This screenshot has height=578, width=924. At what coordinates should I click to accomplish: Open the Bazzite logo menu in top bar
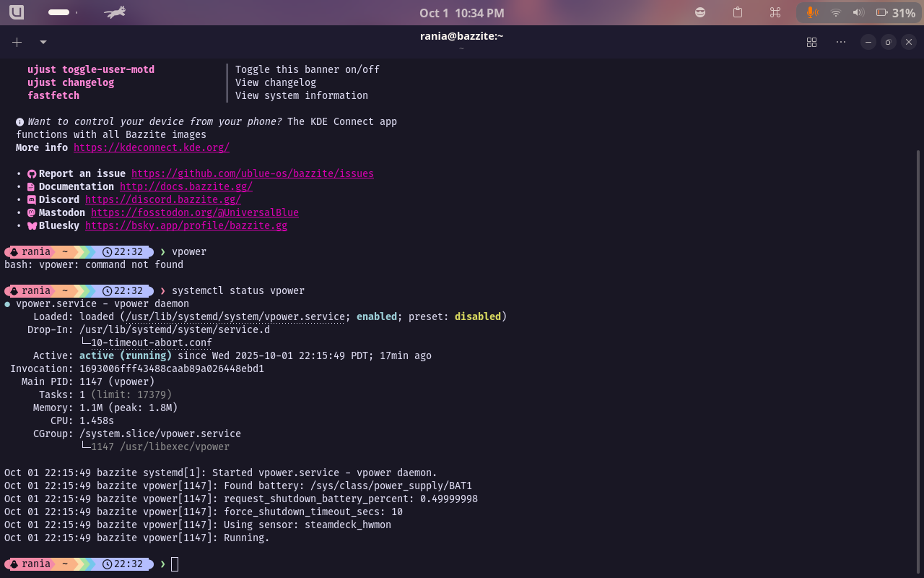17,12
